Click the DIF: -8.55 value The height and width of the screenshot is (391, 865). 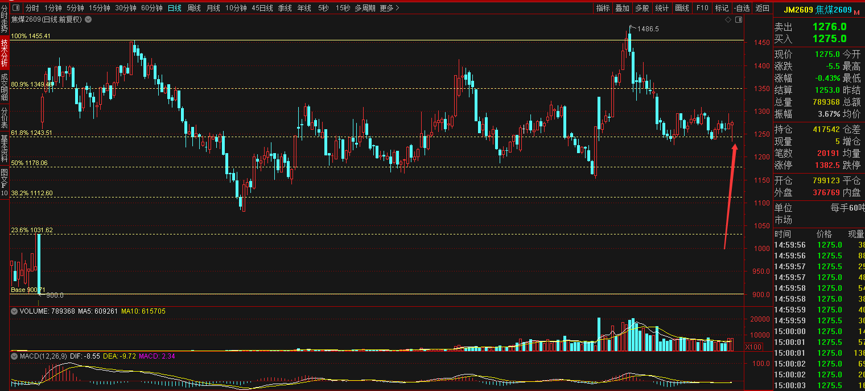[x=84, y=357]
